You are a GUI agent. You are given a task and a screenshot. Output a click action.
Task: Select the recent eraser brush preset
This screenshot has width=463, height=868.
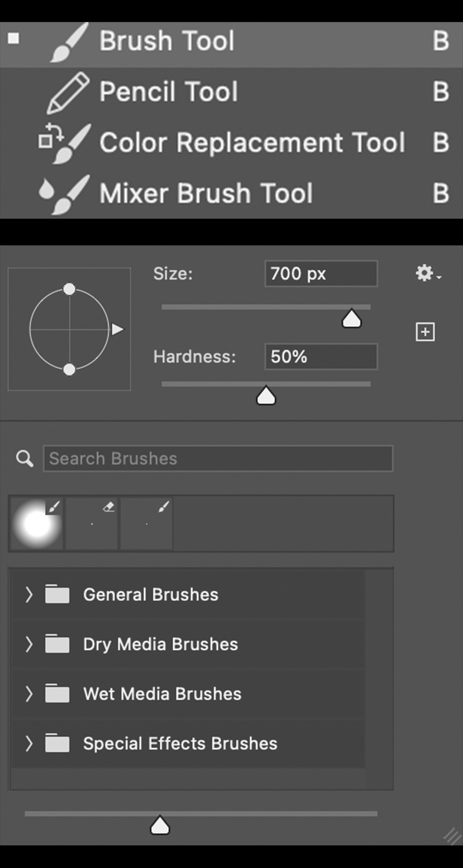click(x=92, y=524)
